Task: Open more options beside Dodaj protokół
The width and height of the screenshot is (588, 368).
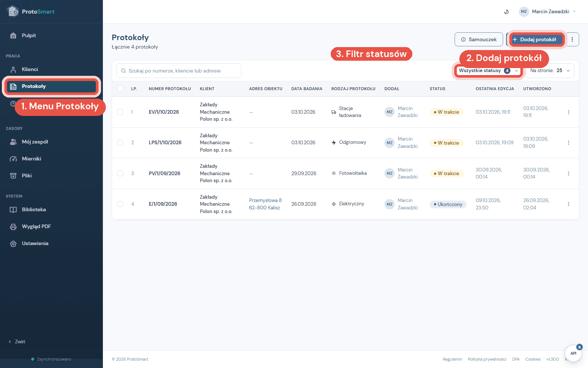Action: [x=572, y=39]
